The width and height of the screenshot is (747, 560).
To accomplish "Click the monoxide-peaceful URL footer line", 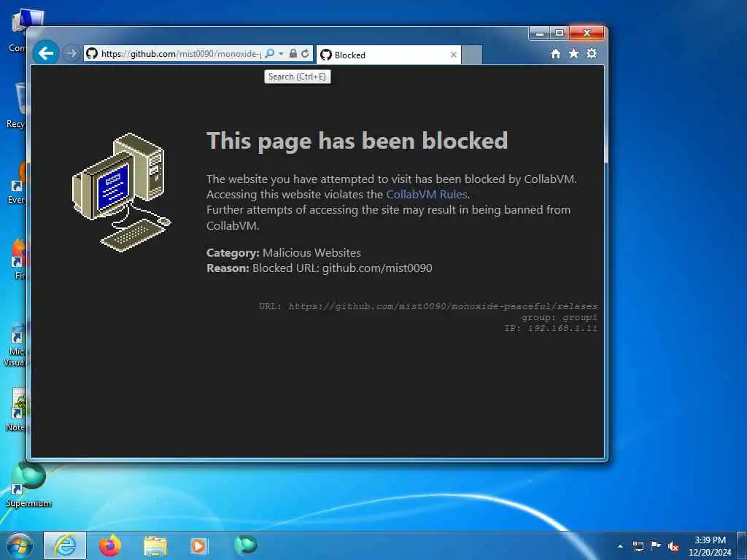I will click(427, 306).
